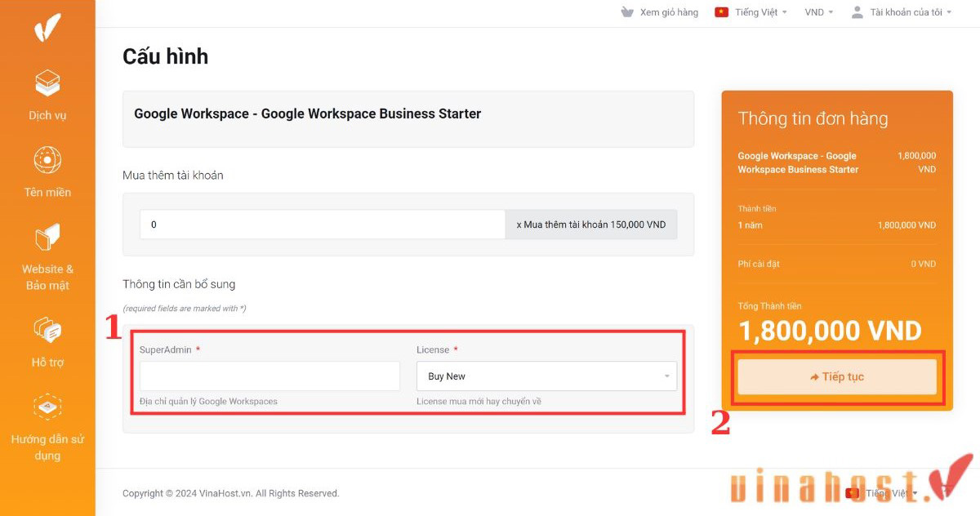The image size is (980, 516).
Task: Click Địa chỉ quản lý Google Workspaces hint
Action: [x=208, y=402]
